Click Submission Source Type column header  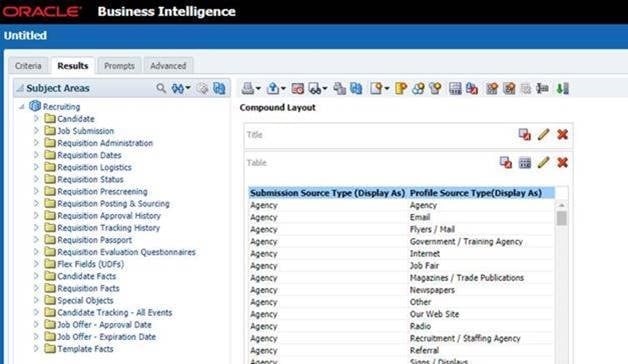pos(327,193)
